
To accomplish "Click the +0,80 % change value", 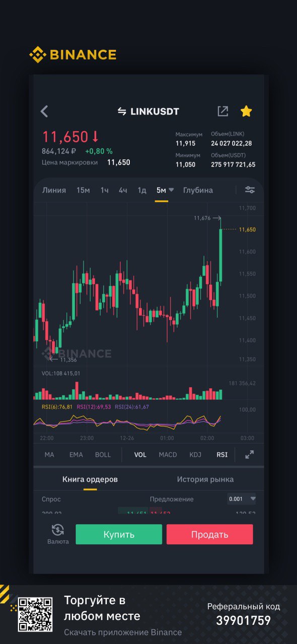I will point(99,151).
